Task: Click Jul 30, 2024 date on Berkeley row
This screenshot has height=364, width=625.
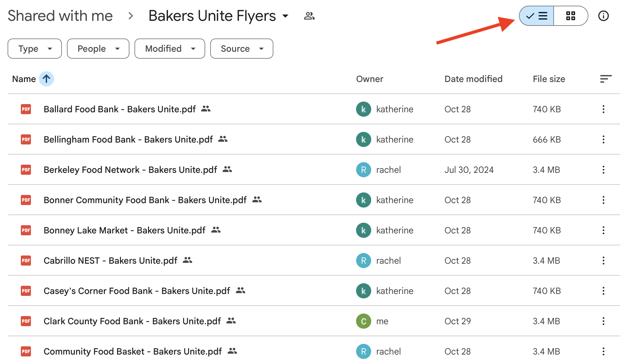Action: pyautogui.click(x=469, y=170)
